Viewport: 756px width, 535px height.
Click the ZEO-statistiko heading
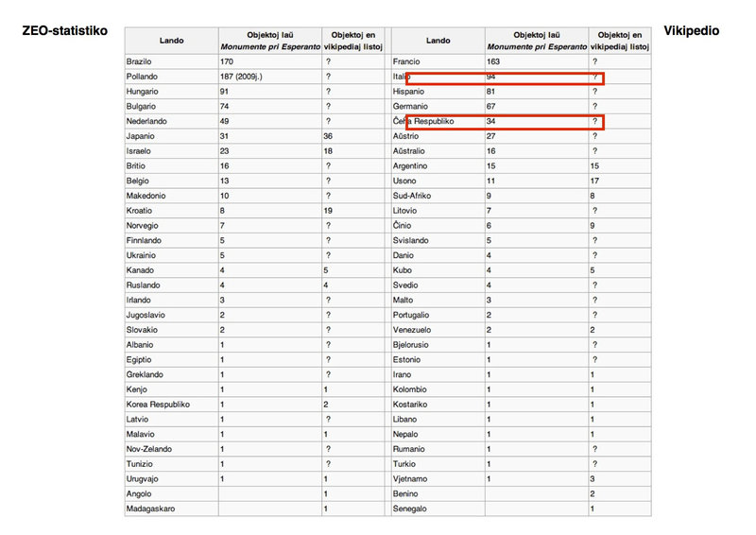[64, 31]
